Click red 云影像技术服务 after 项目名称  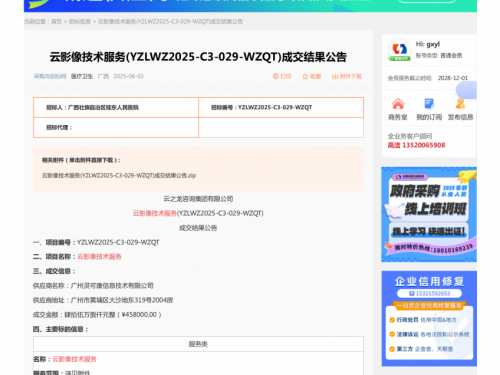(99, 257)
